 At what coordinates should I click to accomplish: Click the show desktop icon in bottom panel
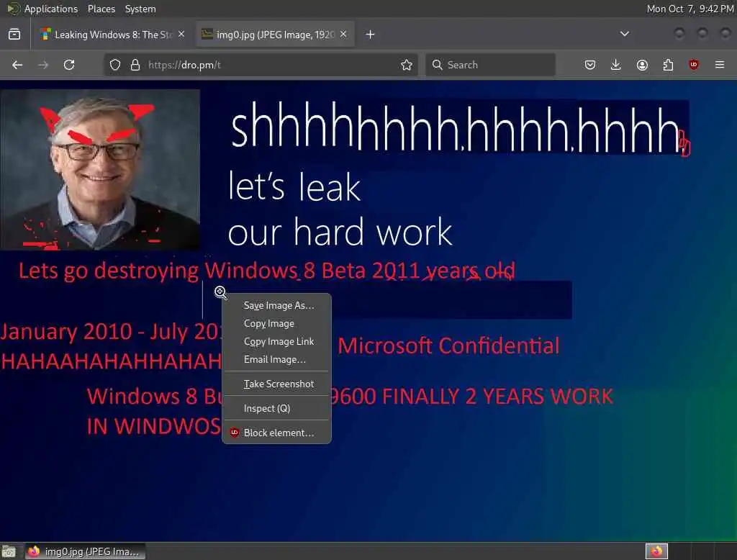pos(9,551)
